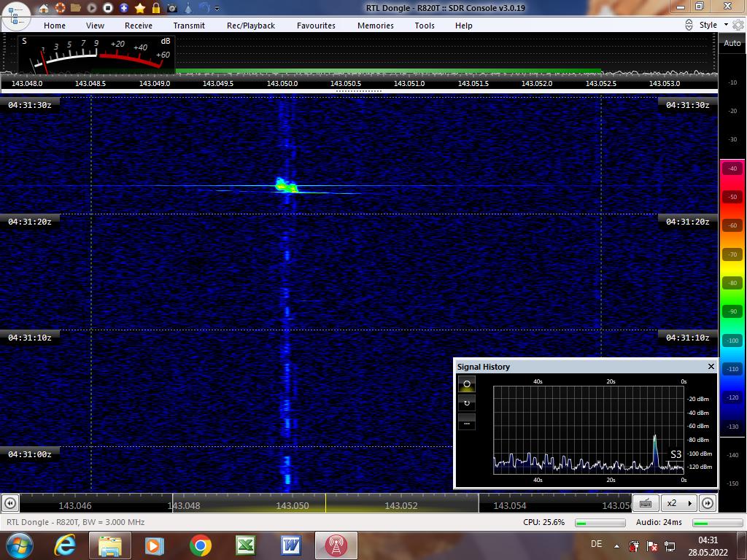Click the keyboard frequency entry button
This screenshot has height=560, width=747.
(x=646, y=503)
